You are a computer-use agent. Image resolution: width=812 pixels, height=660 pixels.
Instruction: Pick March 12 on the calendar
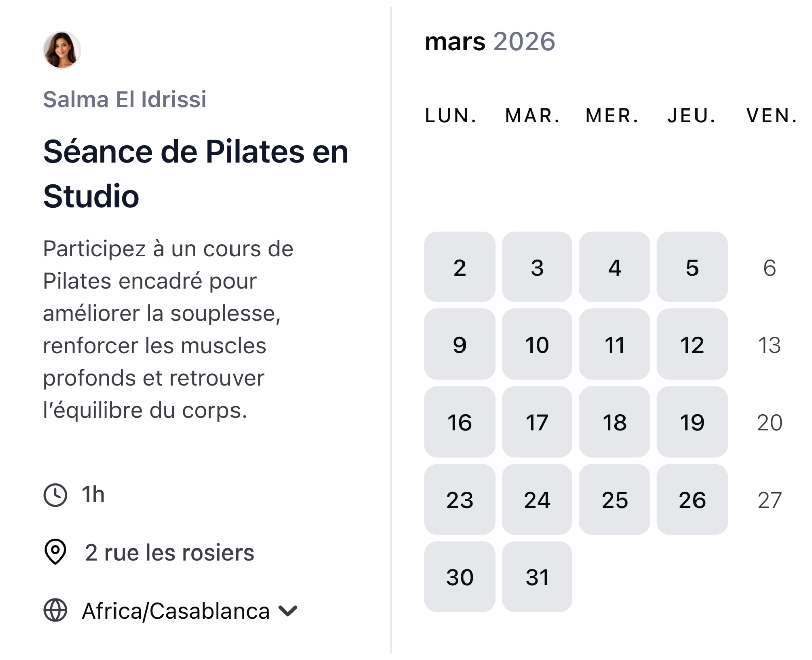[691, 345]
